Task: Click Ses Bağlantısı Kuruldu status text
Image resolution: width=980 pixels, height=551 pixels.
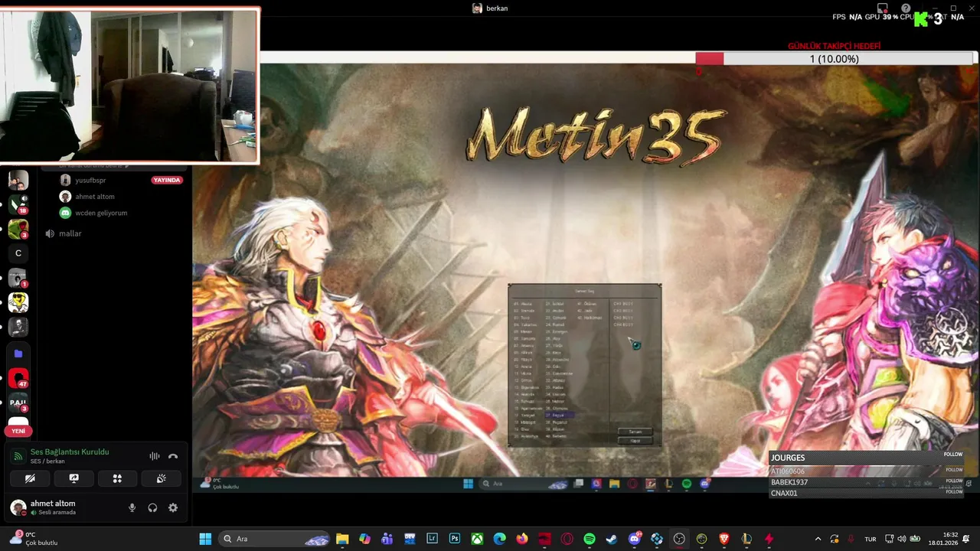Action: pos(70,452)
